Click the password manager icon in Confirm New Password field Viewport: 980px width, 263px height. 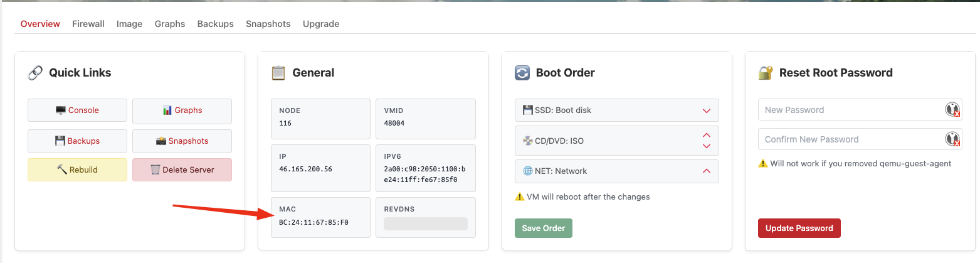coord(952,139)
